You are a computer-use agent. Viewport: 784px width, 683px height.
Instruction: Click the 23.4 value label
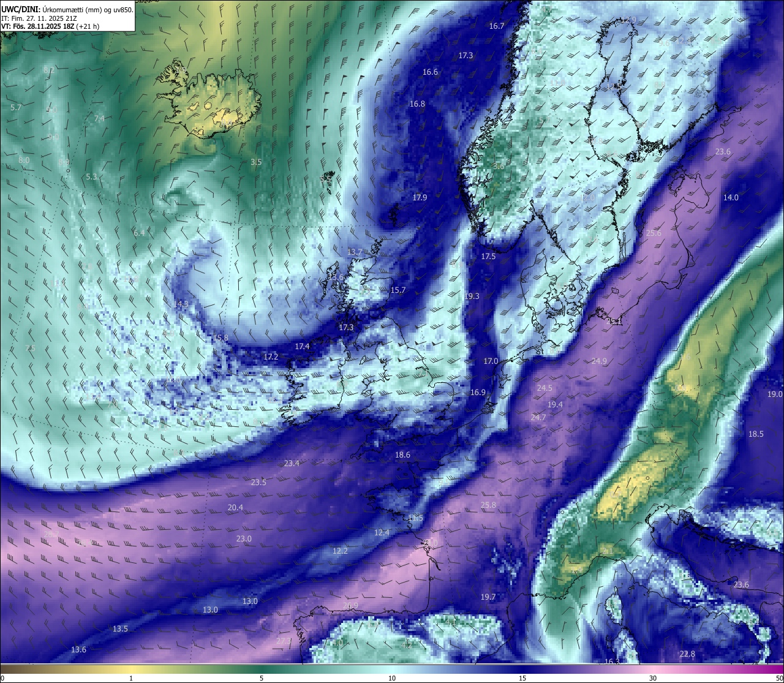[292, 464]
